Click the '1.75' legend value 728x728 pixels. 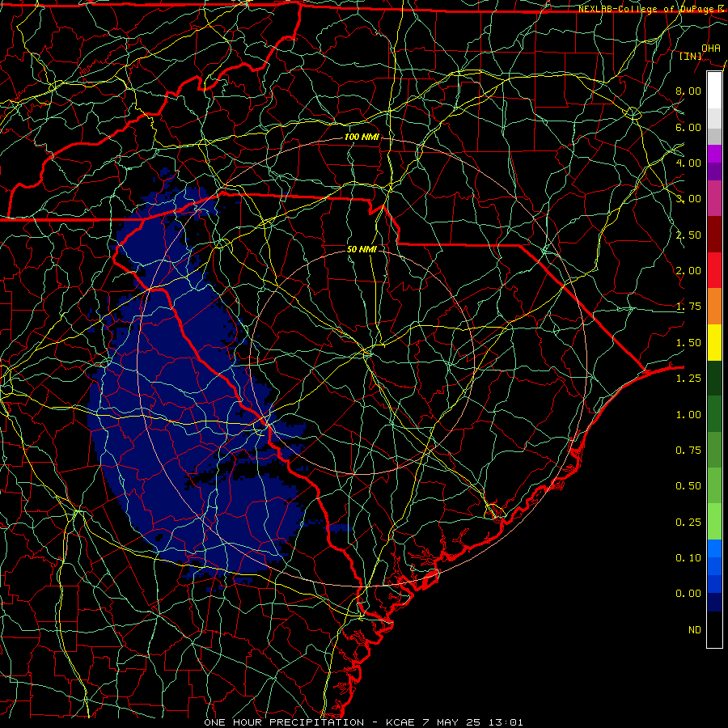click(x=688, y=307)
